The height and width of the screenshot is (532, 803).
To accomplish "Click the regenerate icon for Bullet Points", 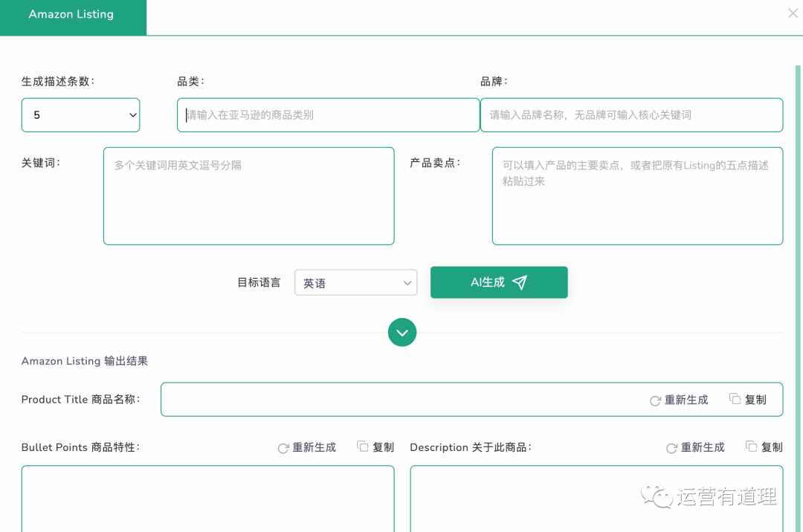I will [x=283, y=448].
